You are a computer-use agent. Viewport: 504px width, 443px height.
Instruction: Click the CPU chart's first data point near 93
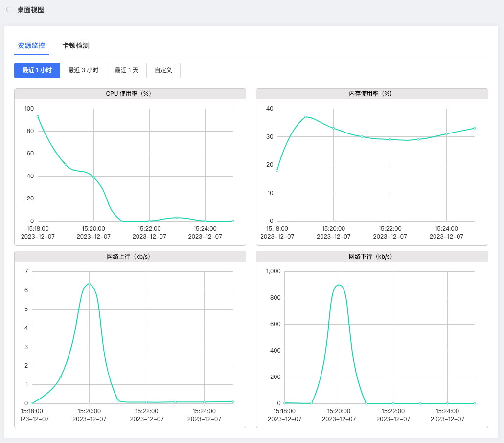[x=38, y=116]
